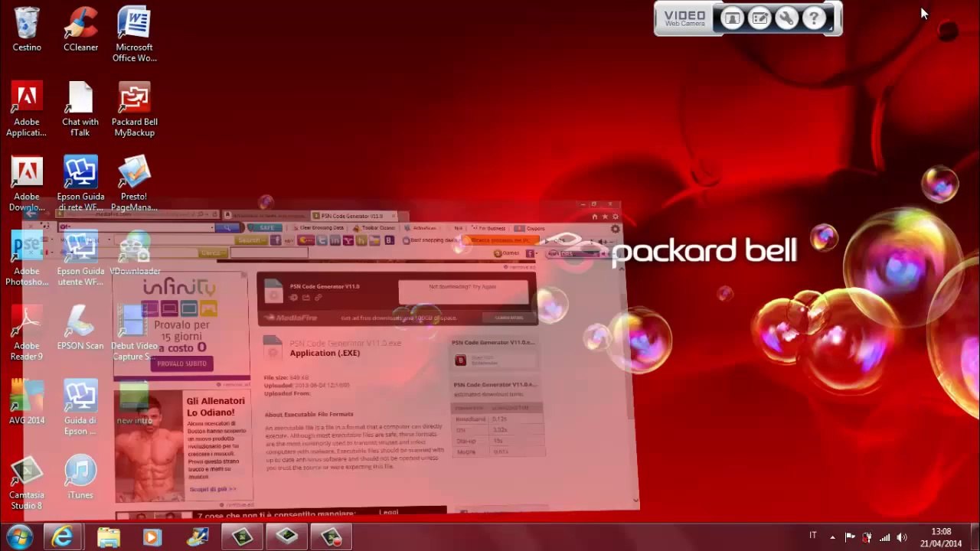
Task: Open Internet Explorer from the taskbar
Action: coord(62,536)
